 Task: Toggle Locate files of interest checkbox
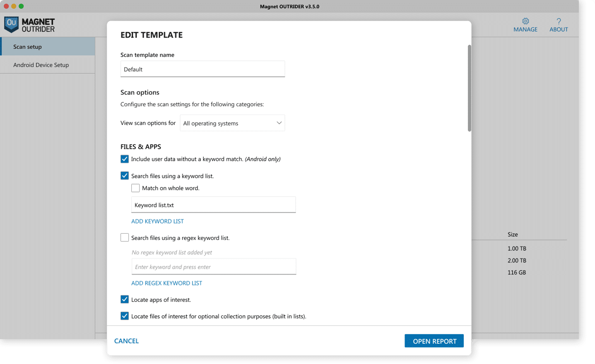coord(125,316)
